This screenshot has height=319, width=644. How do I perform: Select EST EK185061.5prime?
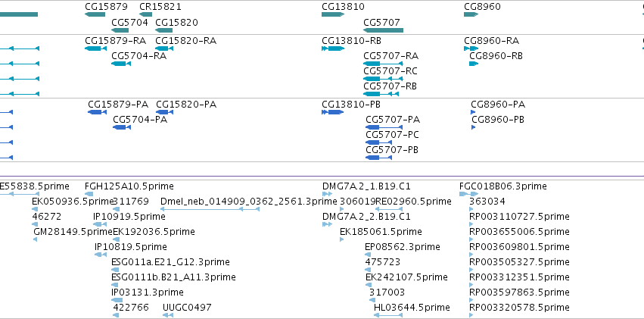point(342,239)
